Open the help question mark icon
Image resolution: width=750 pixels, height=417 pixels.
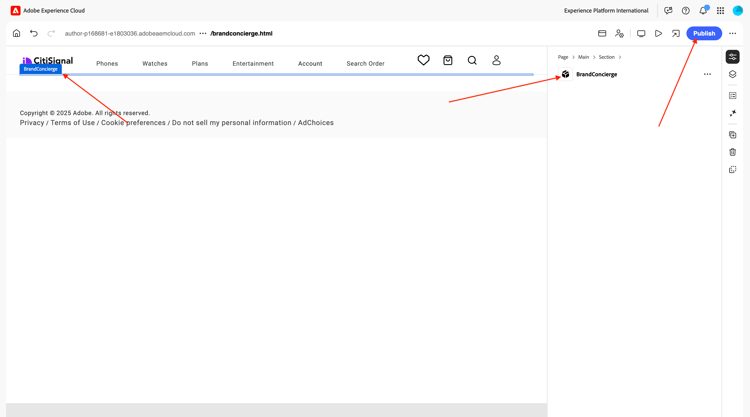point(685,10)
